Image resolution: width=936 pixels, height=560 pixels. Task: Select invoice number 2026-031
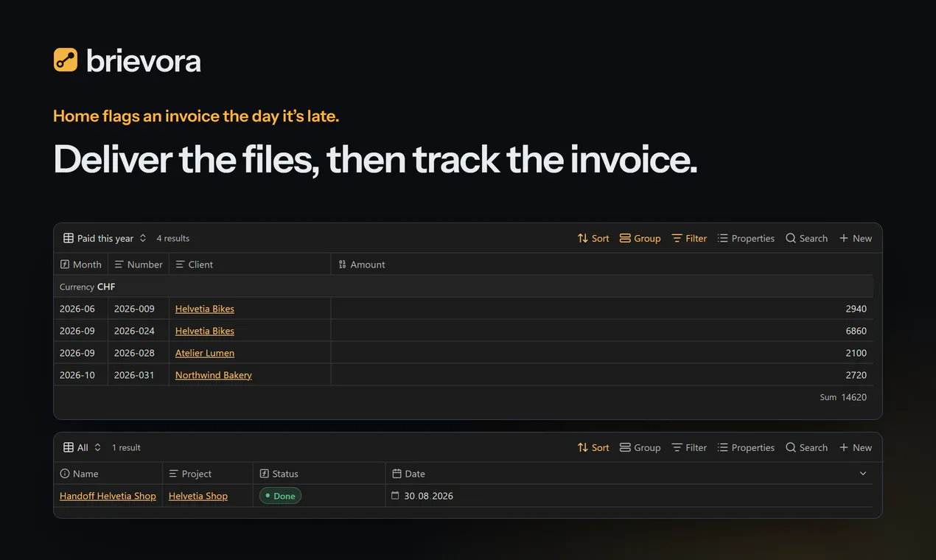[x=139, y=375]
